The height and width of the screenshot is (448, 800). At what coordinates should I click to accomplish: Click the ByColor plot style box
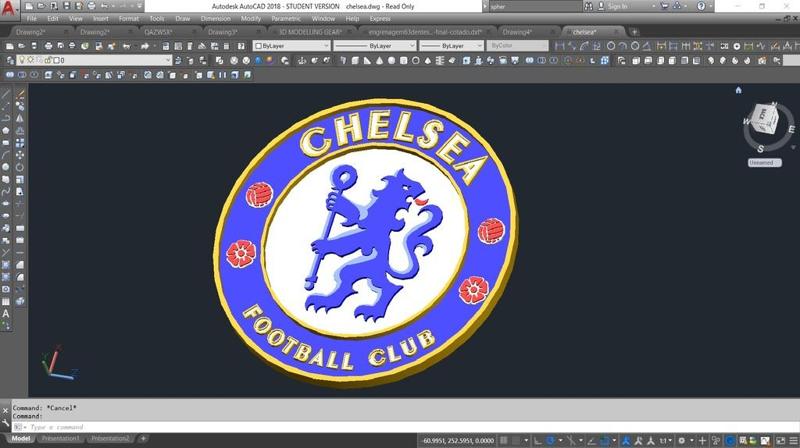pos(517,46)
